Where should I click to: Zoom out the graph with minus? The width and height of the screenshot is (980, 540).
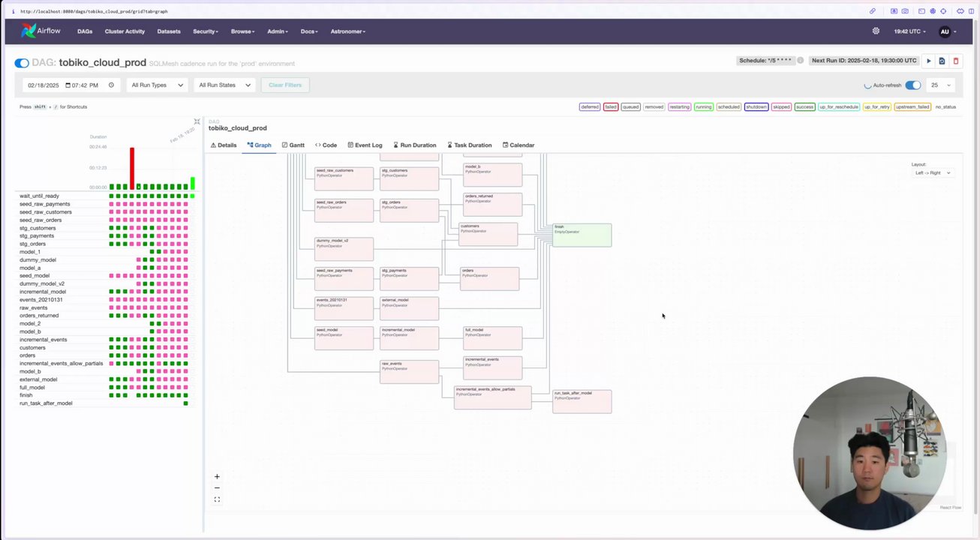coord(217,487)
